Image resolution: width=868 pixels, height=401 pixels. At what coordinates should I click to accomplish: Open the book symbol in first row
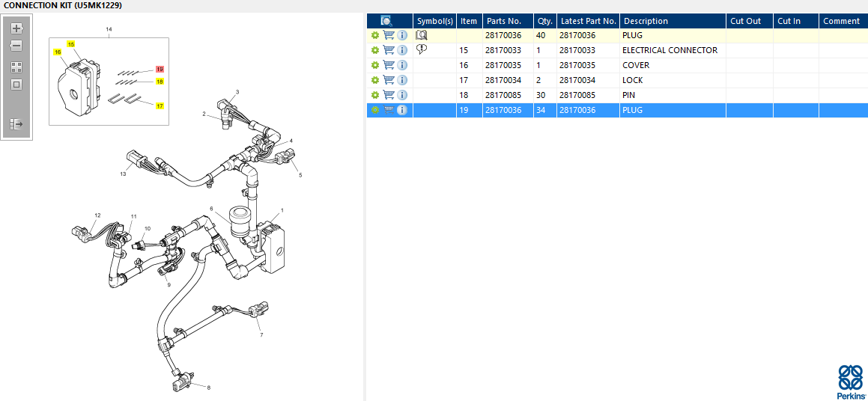422,35
